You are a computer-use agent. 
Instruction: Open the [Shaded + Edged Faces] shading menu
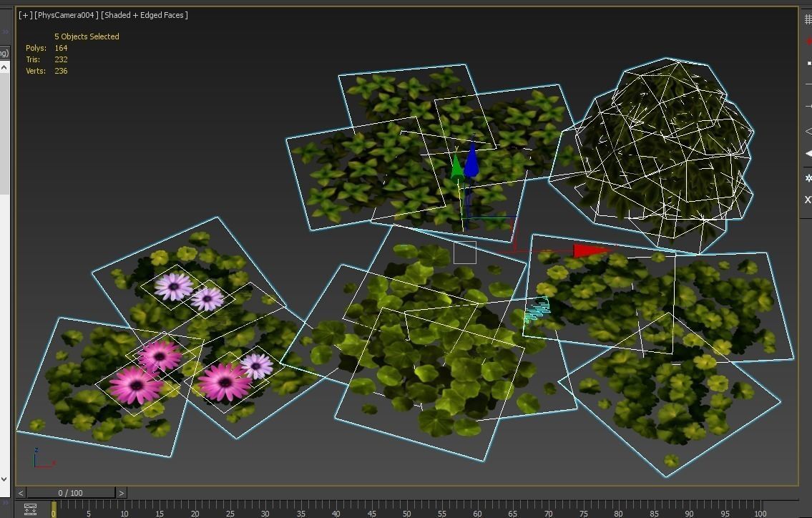tap(145, 15)
